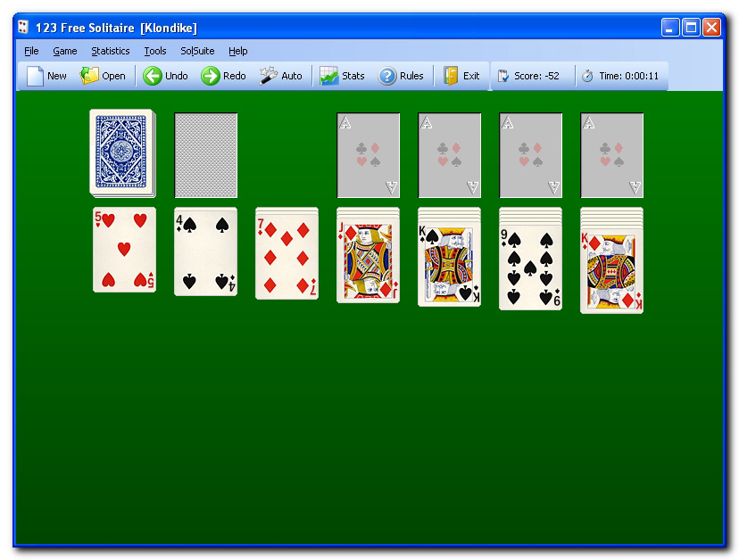The width and height of the screenshot is (739, 560).
Task: Open the File menu
Action: (31, 51)
